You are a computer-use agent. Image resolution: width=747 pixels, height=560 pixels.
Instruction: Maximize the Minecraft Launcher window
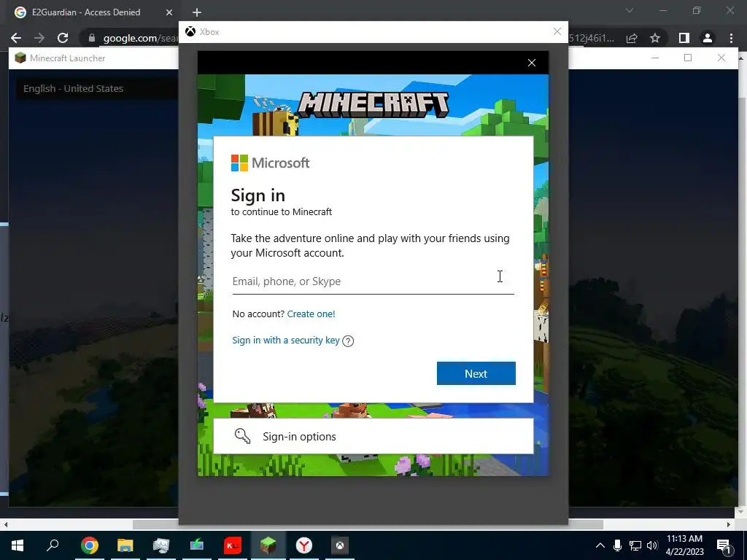point(687,58)
